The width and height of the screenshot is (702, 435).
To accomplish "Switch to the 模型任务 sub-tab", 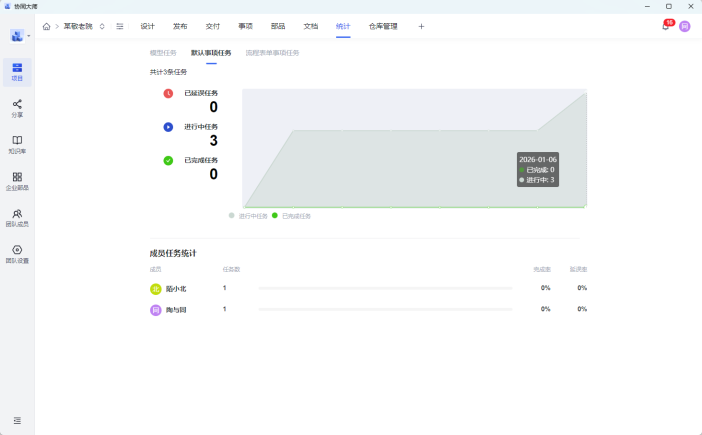I will point(163,52).
